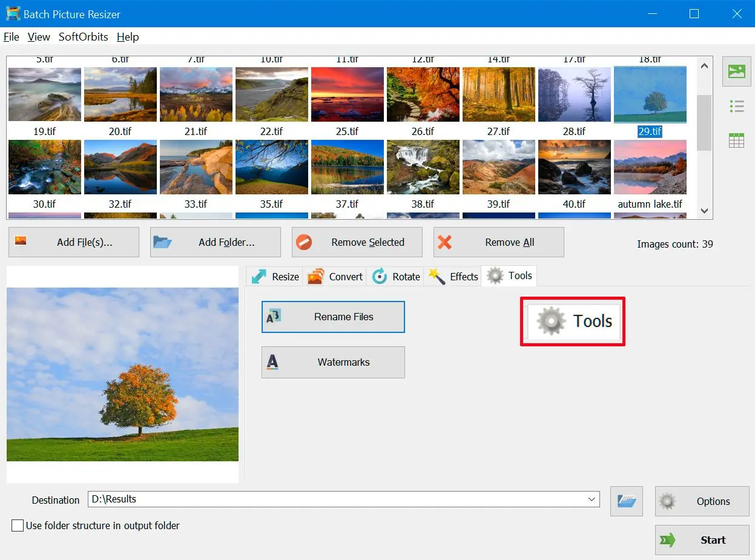This screenshot has width=755, height=560.
Task: Select the 10.tif thumbnail
Action: pyautogui.click(x=272, y=94)
